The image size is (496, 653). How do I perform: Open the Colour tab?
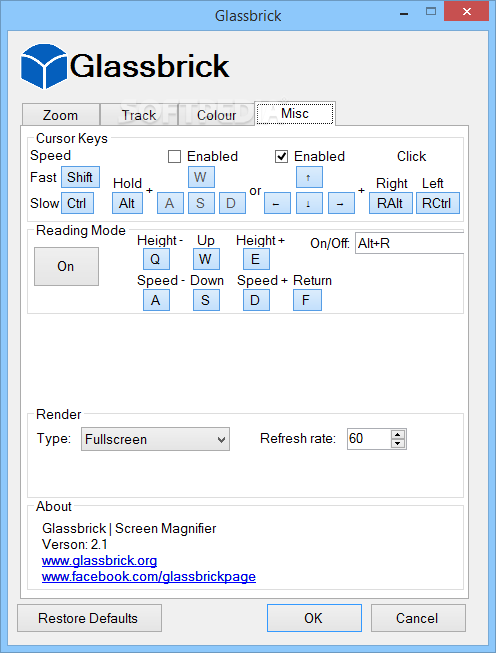(x=217, y=115)
